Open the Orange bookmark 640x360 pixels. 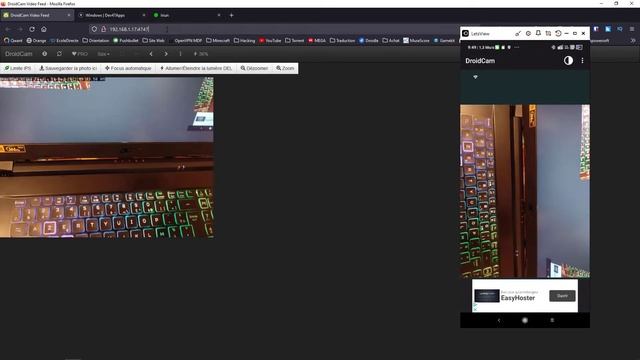(36, 40)
